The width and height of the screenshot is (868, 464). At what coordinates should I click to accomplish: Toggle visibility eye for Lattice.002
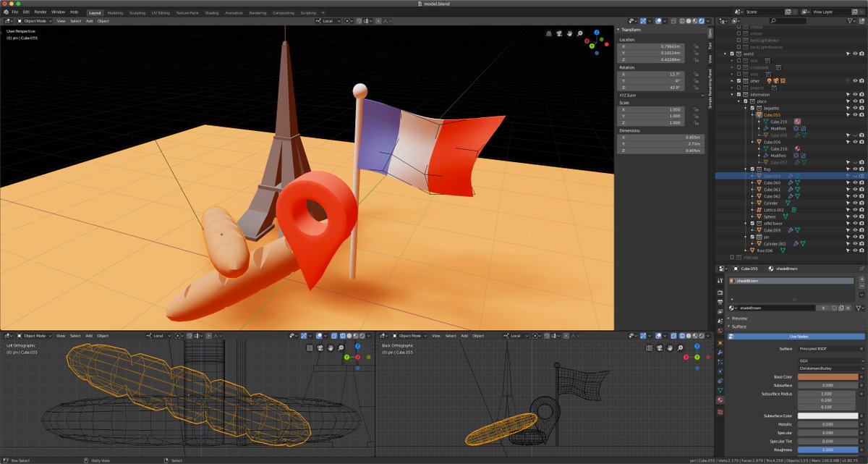(x=855, y=210)
